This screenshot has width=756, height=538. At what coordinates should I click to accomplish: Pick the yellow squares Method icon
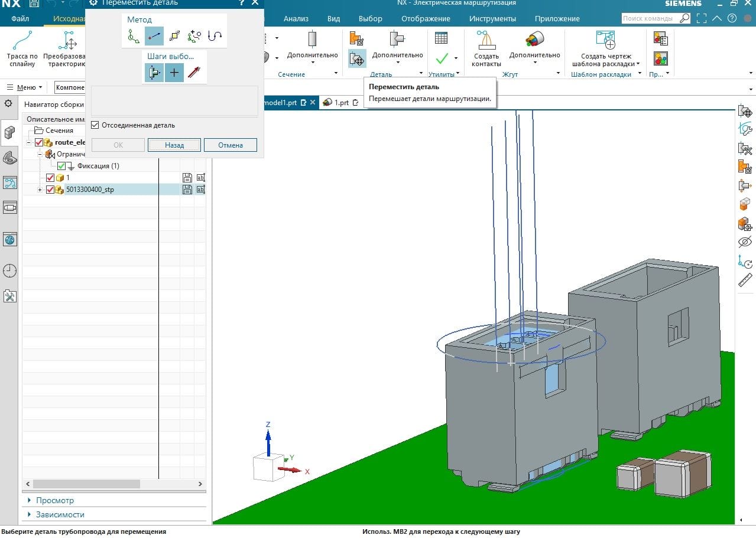(174, 37)
